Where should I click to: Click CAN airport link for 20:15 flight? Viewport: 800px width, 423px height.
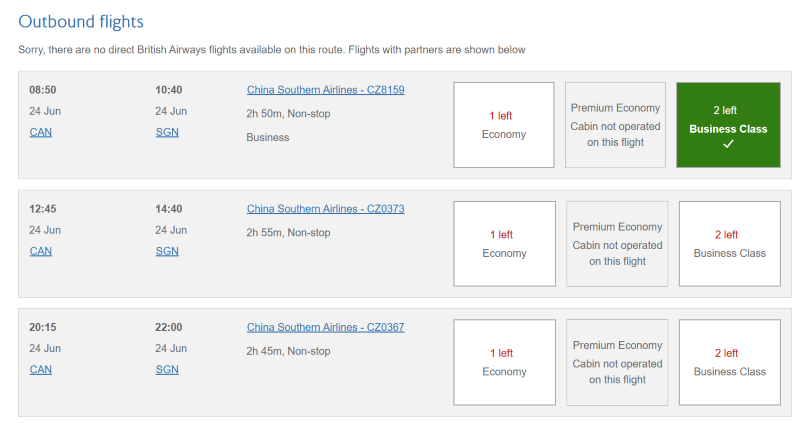click(x=41, y=369)
